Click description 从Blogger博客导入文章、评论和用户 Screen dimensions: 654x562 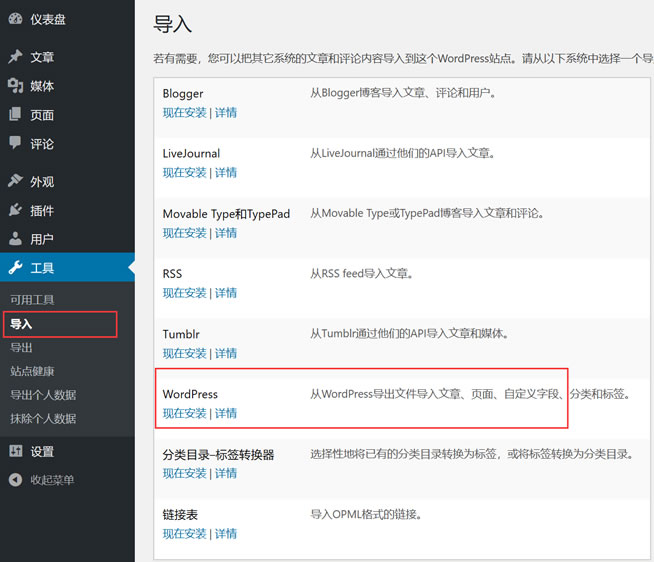403,93
